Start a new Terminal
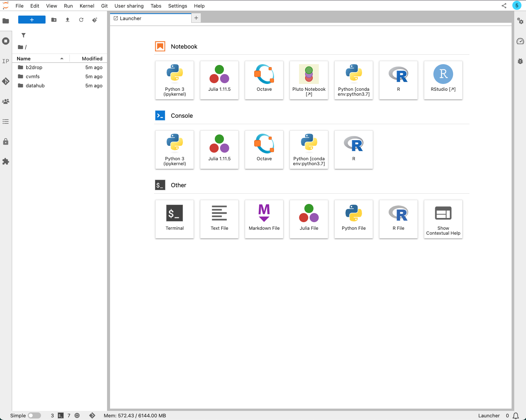 point(175,219)
